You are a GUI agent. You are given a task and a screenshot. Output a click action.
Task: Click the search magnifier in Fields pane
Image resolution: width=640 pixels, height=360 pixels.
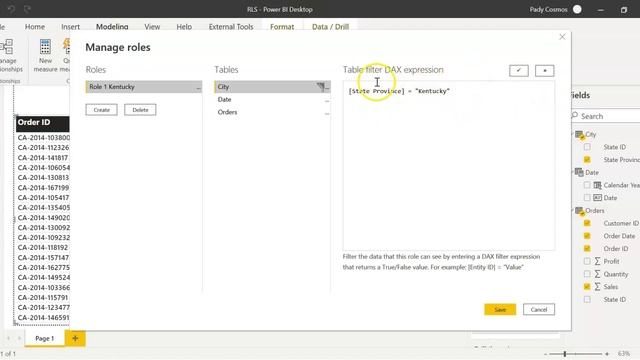(x=575, y=116)
